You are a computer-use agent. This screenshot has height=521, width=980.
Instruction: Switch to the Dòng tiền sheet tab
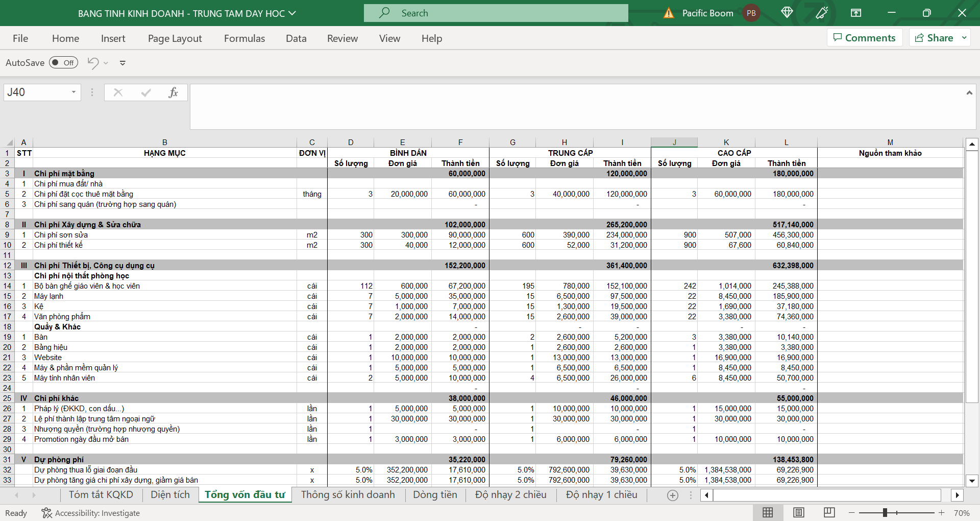[x=435, y=494]
